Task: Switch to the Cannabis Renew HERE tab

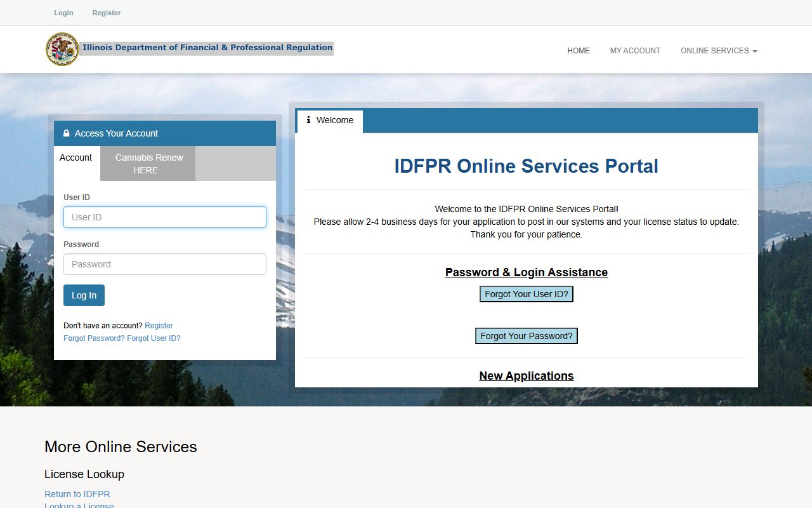Action: 148,164
